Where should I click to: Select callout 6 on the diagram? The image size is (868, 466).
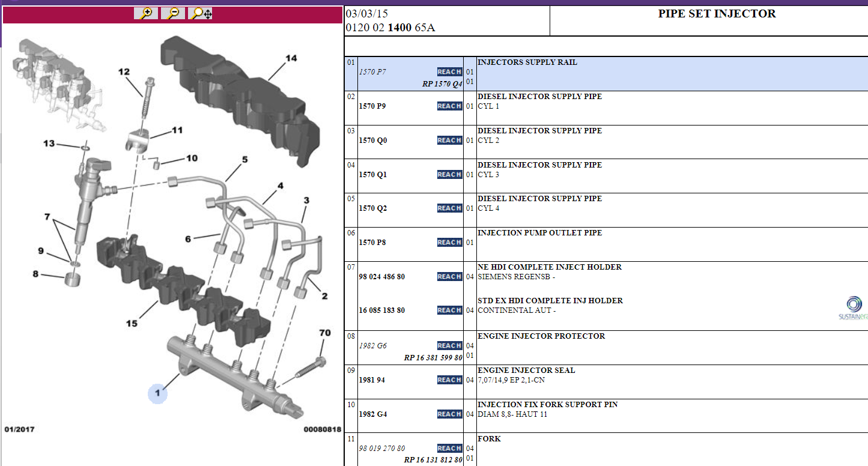click(188, 239)
